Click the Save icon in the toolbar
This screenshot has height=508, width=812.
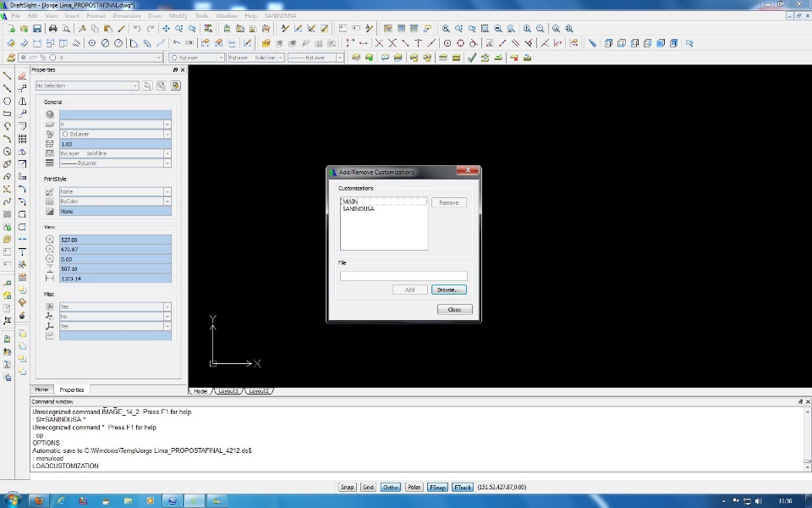point(36,29)
